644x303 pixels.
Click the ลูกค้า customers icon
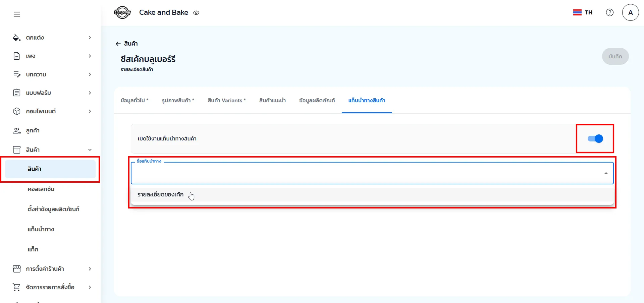tap(16, 131)
